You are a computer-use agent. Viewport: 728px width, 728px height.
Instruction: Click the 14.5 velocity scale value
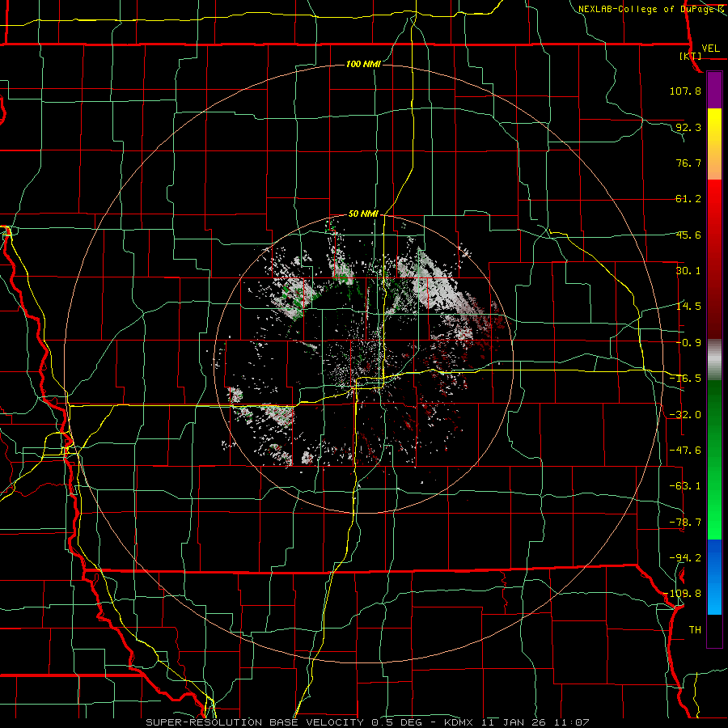pyautogui.click(x=688, y=307)
